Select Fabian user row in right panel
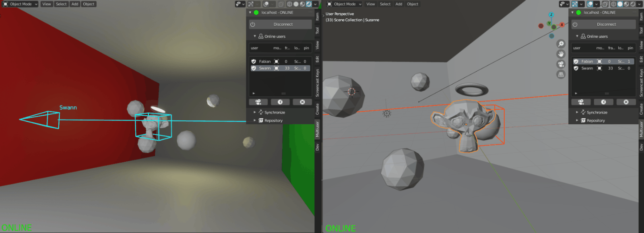 pos(603,62)
